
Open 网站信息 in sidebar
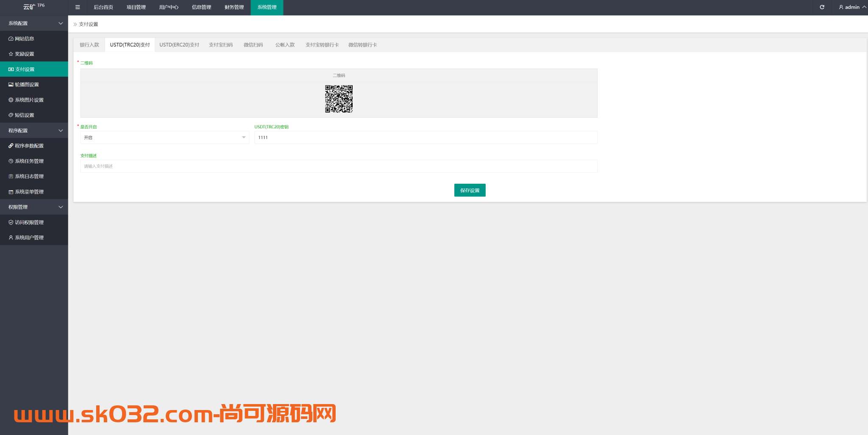pos(34,39)
